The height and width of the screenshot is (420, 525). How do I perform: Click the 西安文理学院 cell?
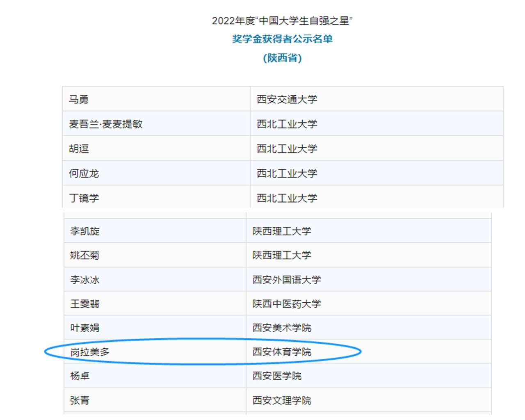tap(282, 400)
